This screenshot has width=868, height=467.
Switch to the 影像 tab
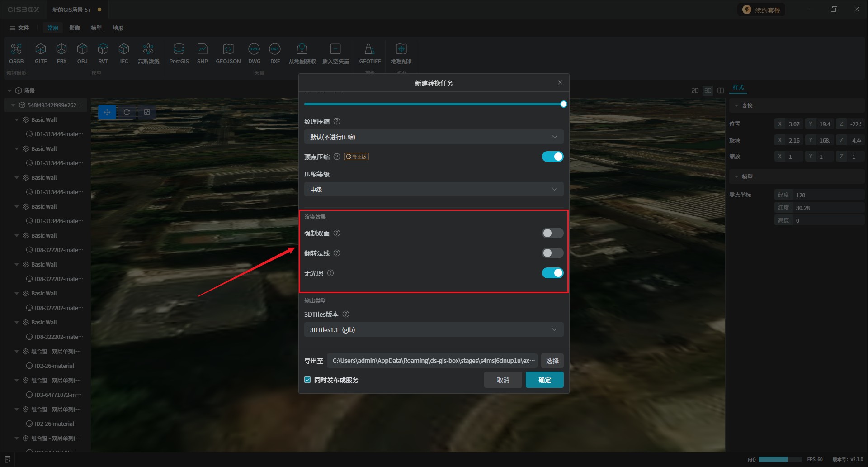[75, 28]
